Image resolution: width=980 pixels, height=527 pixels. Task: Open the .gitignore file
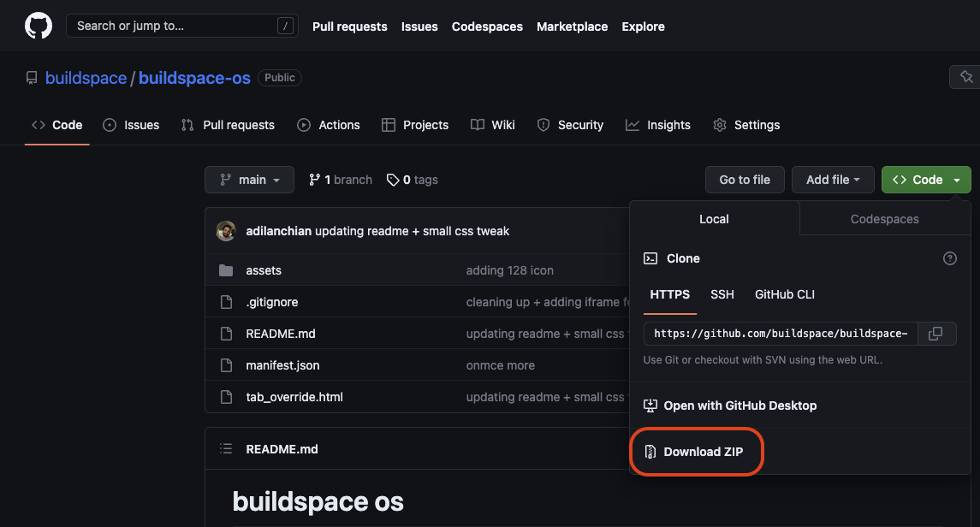tap(272, 302)
